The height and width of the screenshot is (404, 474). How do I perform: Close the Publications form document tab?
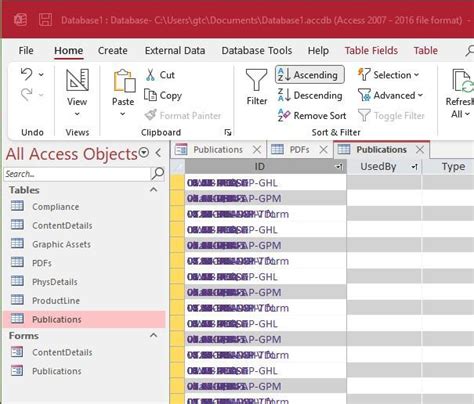click(x=257, y=150)
